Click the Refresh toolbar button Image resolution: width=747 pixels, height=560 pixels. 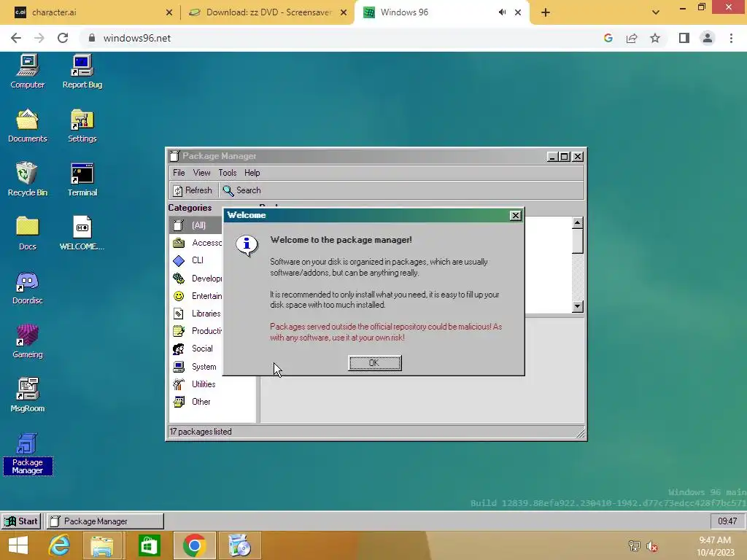193,190
